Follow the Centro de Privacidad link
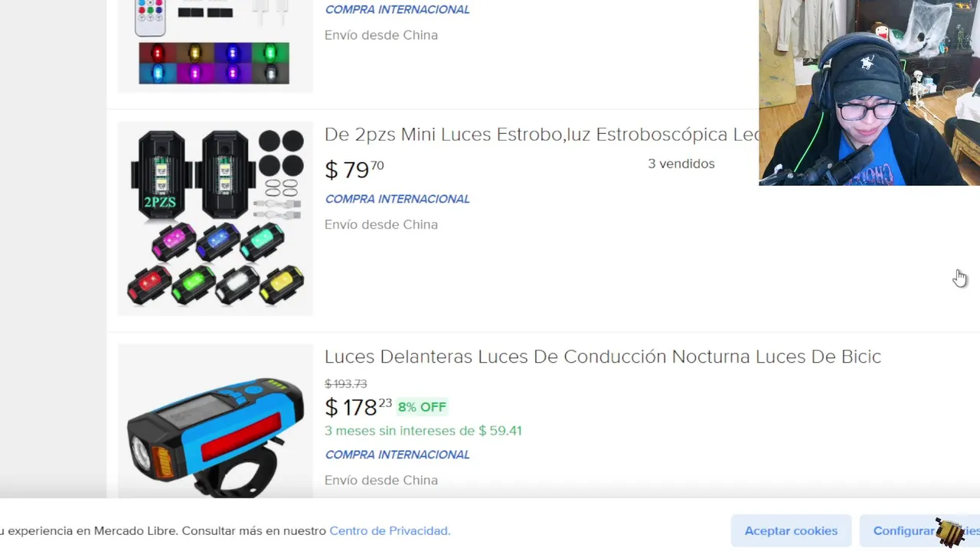The image size is (980, 551). tap(390, 530)
